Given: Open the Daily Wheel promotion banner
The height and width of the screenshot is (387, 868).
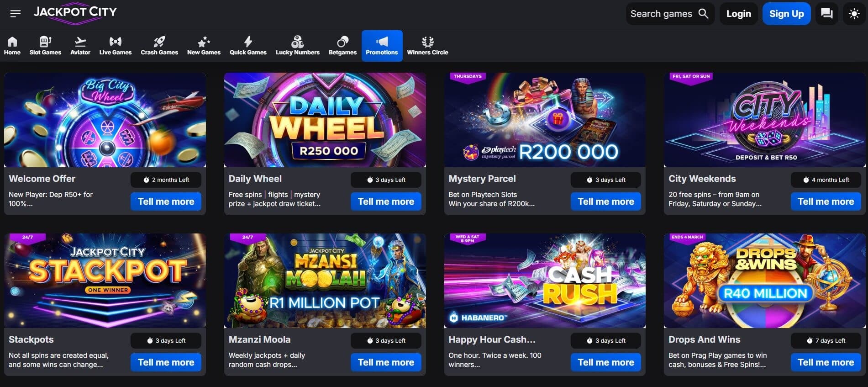Looking at the screenshot, I should 325,120.
